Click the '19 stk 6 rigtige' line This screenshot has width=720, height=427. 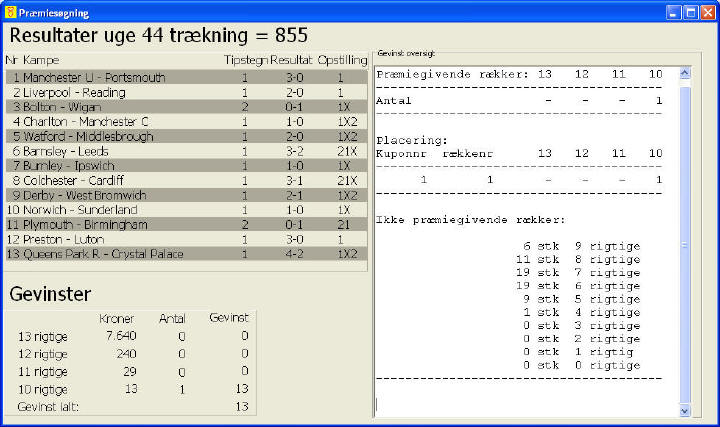tap(578, 286)
